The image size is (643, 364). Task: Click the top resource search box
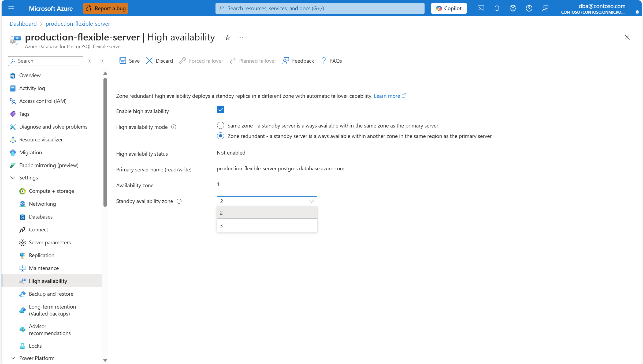coord(319,8)
